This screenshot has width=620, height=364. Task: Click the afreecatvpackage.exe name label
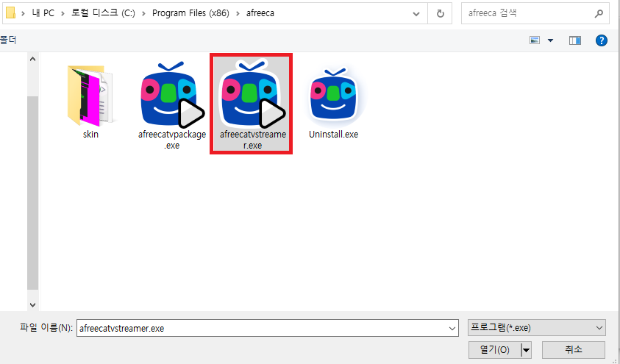point(172,140)
